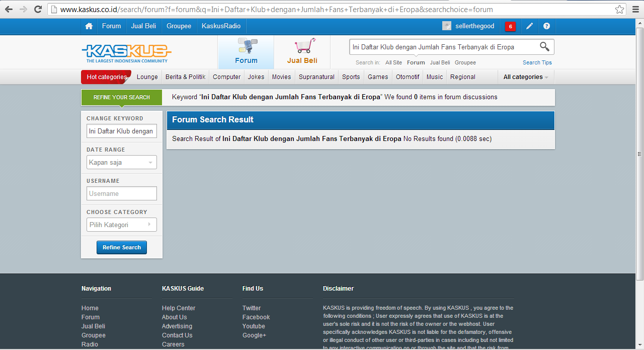This screenshot has width=644, height=350.
Task: Go back with the browser back arrow
Action: tap(9, 10)
